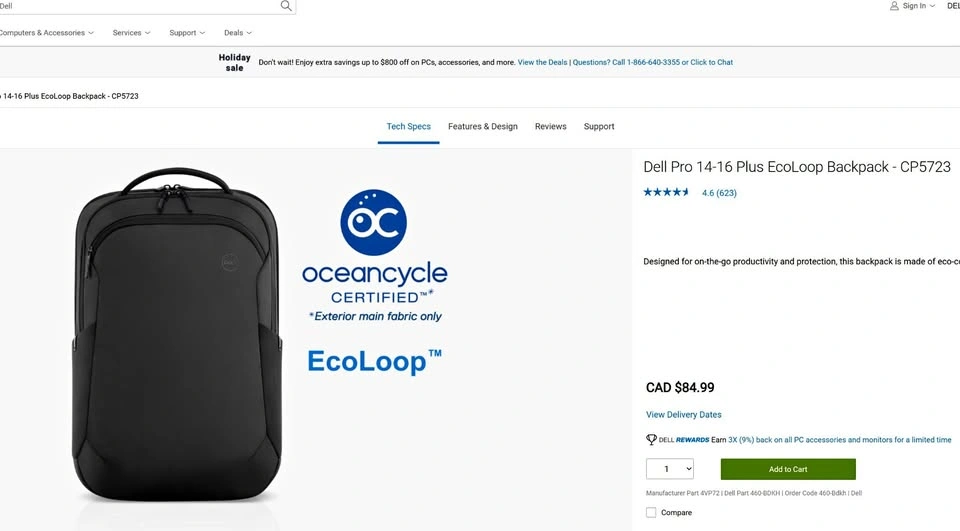Open the Deals navigation menu

pyautogui.click(x=238, y=33)
